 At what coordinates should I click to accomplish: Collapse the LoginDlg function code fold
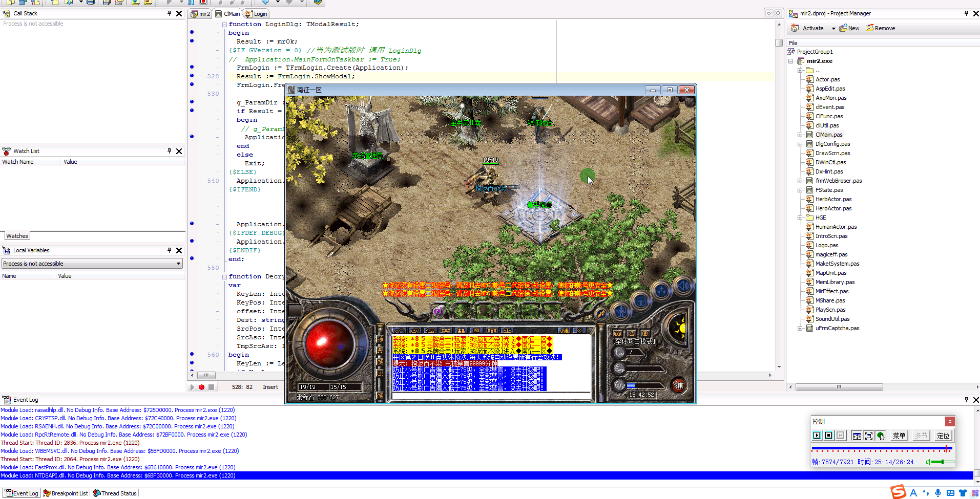click(x=224, y=24)
